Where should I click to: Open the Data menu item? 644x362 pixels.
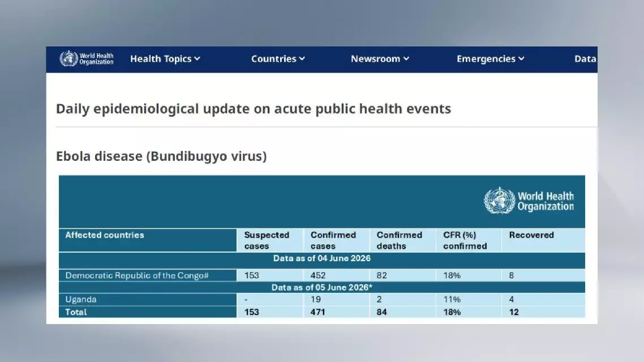pos(585,59)
